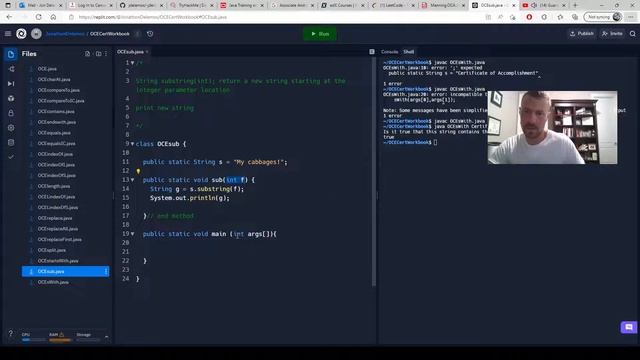The image size is (640, 360).
Task: Switch to the Shell tab
Action: coord(409,52)
